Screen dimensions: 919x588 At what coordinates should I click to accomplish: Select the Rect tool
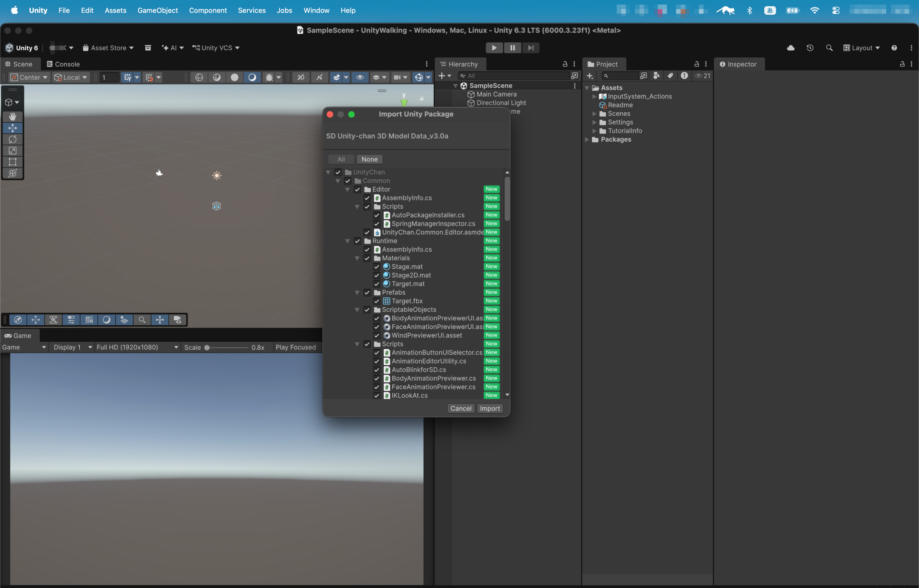click(x=13, y=162)
